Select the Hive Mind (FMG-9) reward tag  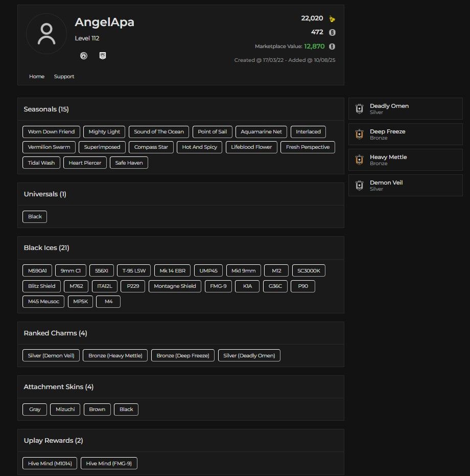click(109, 463)
